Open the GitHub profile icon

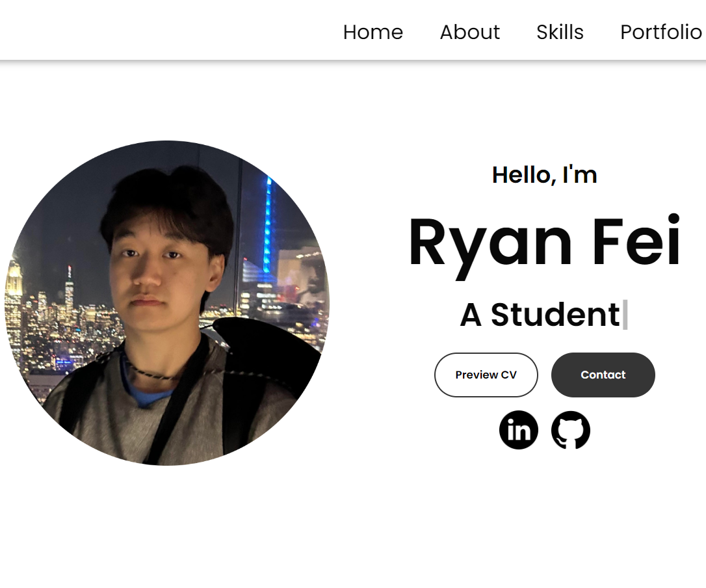tap(571, 430)
